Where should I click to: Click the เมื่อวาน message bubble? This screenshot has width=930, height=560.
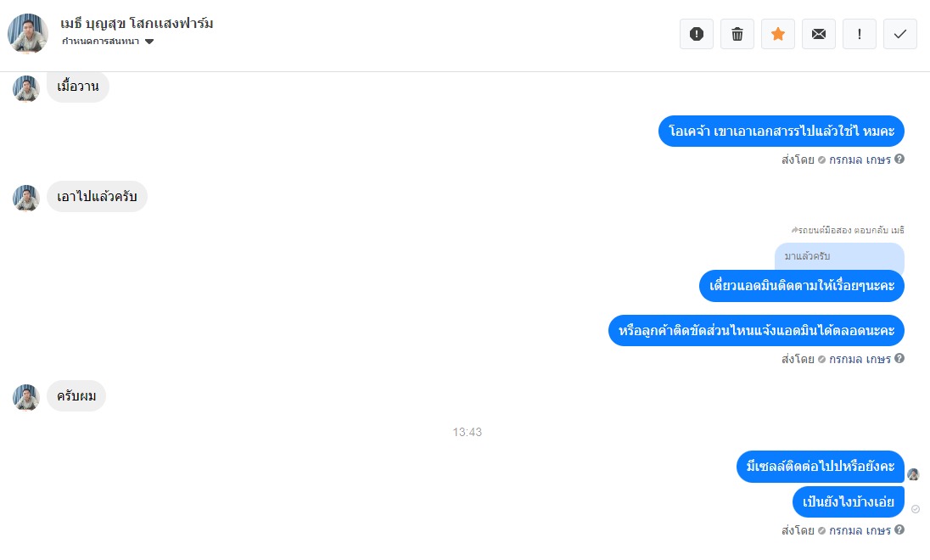tap(78, 87)
